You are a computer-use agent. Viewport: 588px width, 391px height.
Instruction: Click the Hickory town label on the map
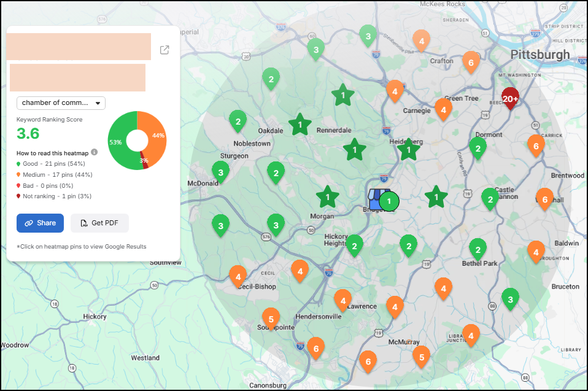(x=95, y=317)
